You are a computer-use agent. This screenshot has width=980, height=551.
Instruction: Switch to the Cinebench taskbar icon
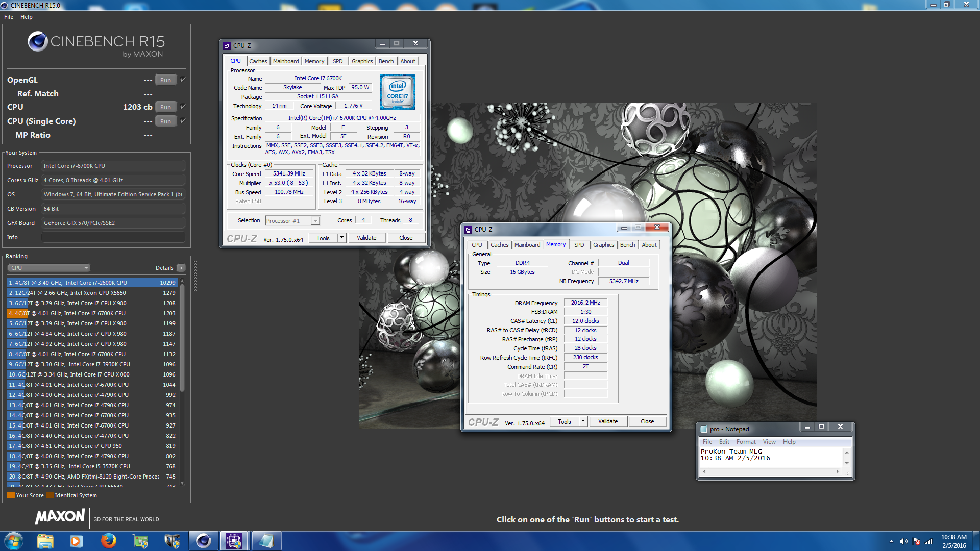204,541
